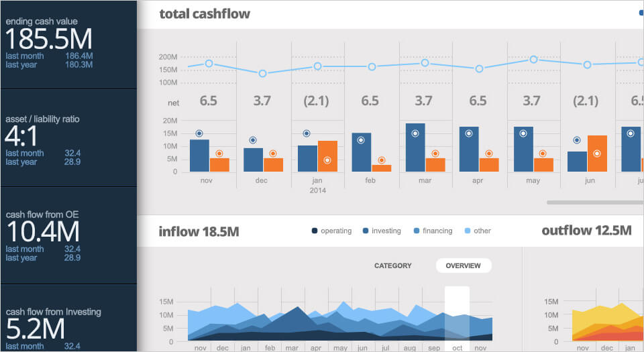Image resolution: width=644 pixels, height=352 pixels.
Task: Open the ending cash value panel
Action: 67,44
